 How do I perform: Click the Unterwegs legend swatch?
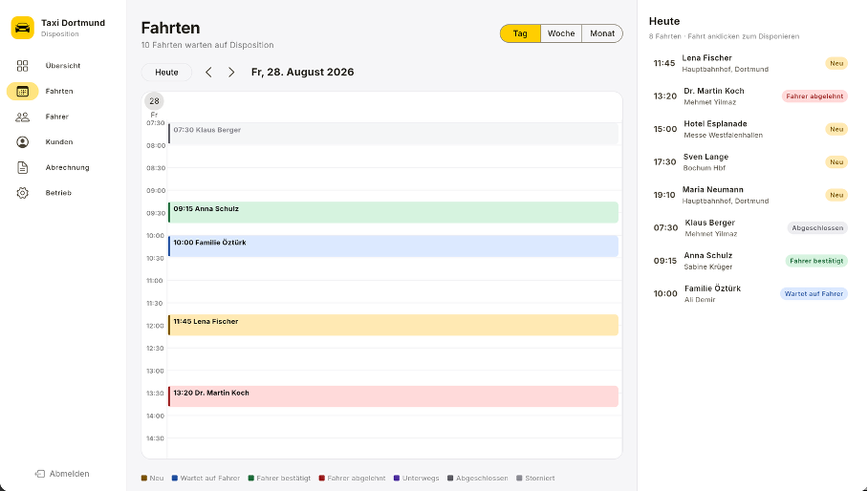point(397,479)
